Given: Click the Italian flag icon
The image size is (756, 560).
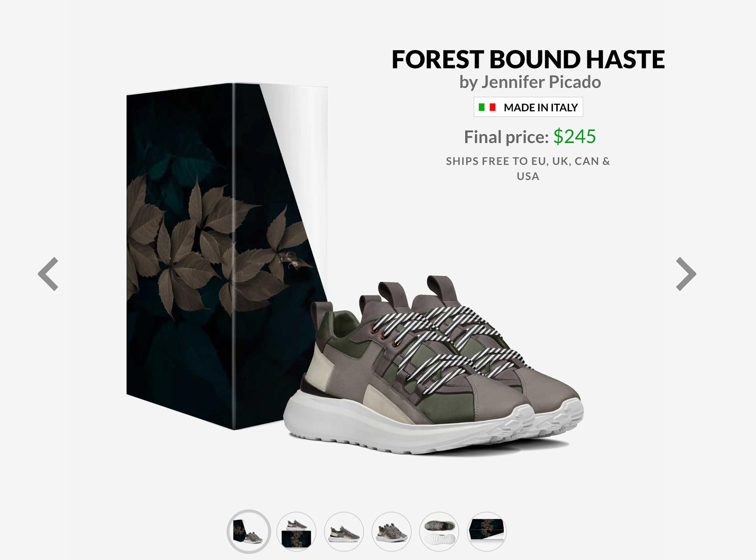Looking at the screenshot, I should pyautogui.click(x=487, y=107).
